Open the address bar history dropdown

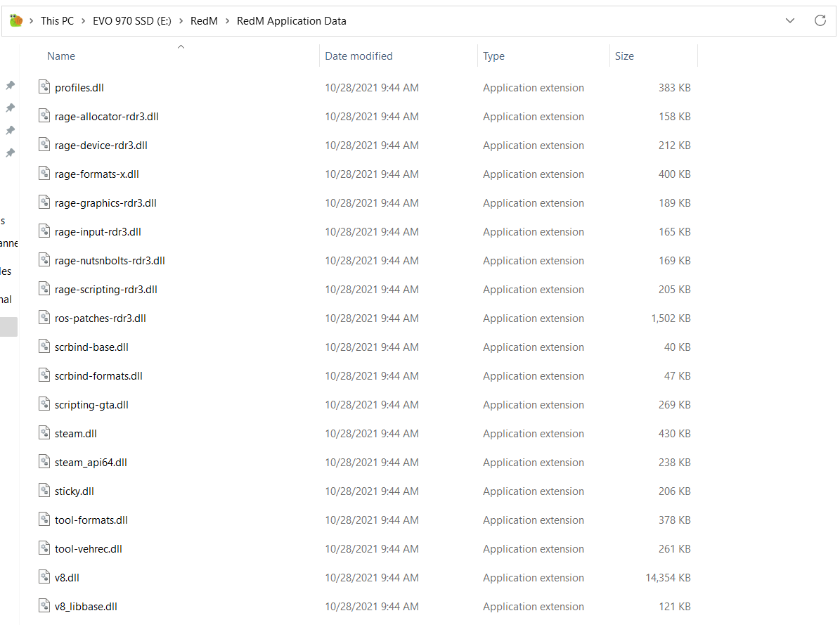[789, 21]
